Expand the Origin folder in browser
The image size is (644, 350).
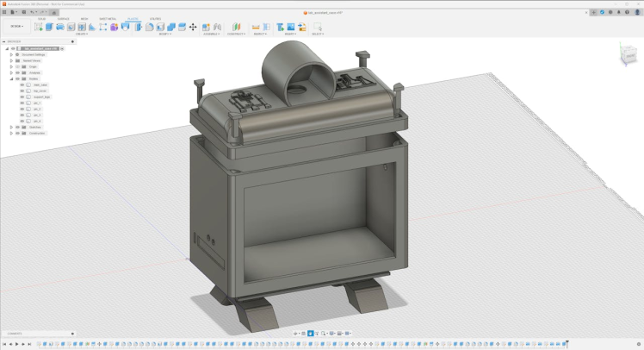pyautogui.click(x=10, y=66)
